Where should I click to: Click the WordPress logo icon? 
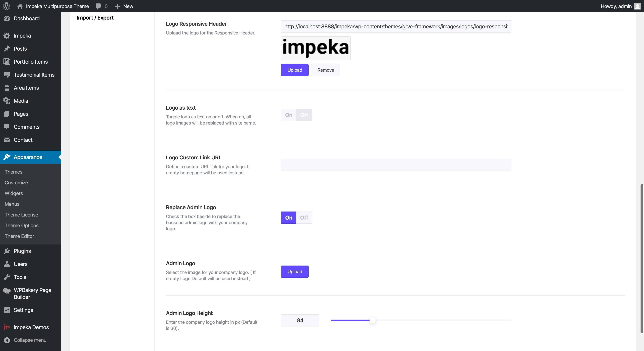point(7,6)
